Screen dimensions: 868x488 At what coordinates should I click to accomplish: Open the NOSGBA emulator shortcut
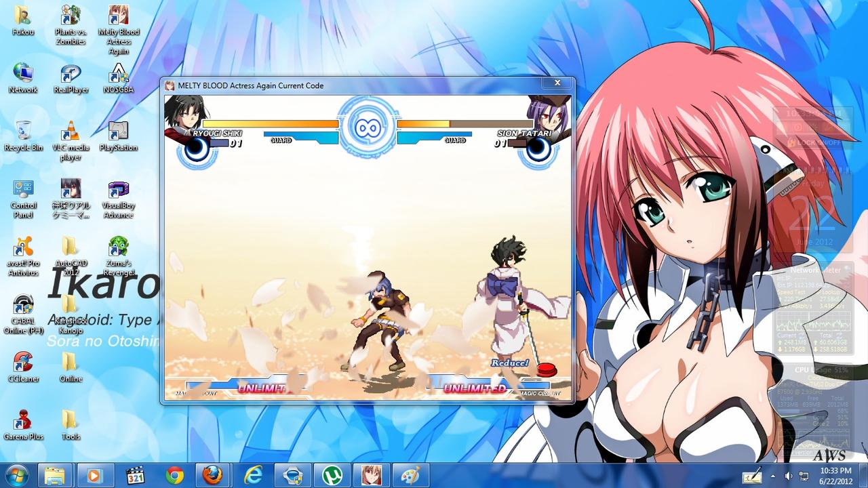pyautogui.click(x=118, y=76)
